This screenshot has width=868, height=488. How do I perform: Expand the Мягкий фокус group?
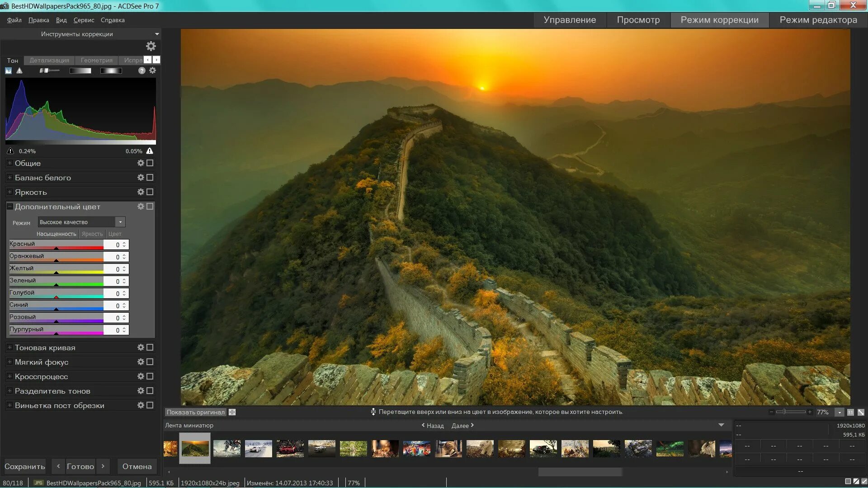(9, 362)
